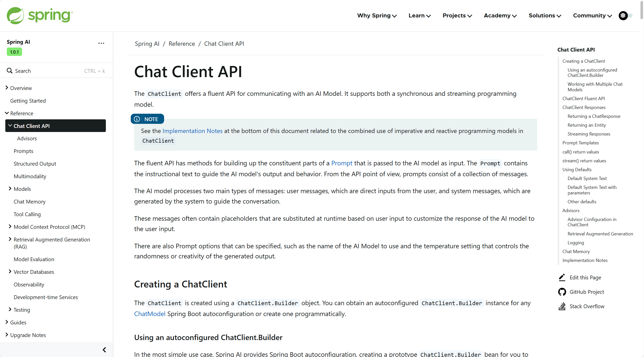Jump to Advisor Configuration in ChatClient

[592, 222]
